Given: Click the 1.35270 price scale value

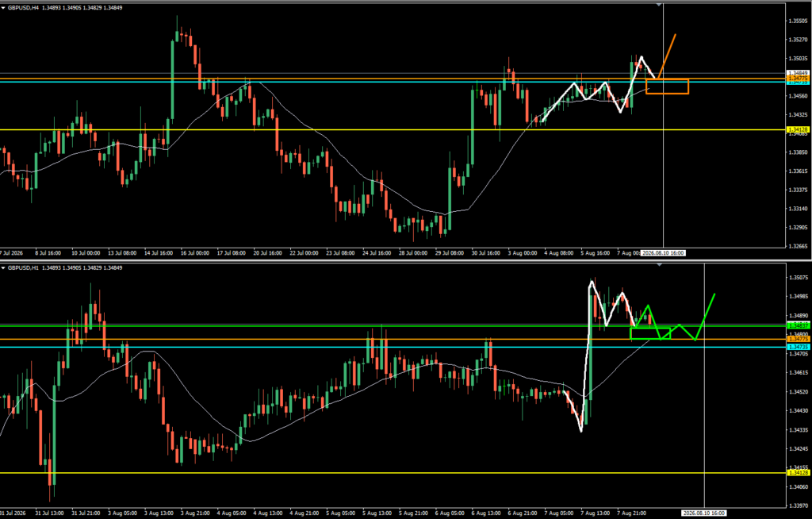Looking at the screenshot, I should 798,40.
